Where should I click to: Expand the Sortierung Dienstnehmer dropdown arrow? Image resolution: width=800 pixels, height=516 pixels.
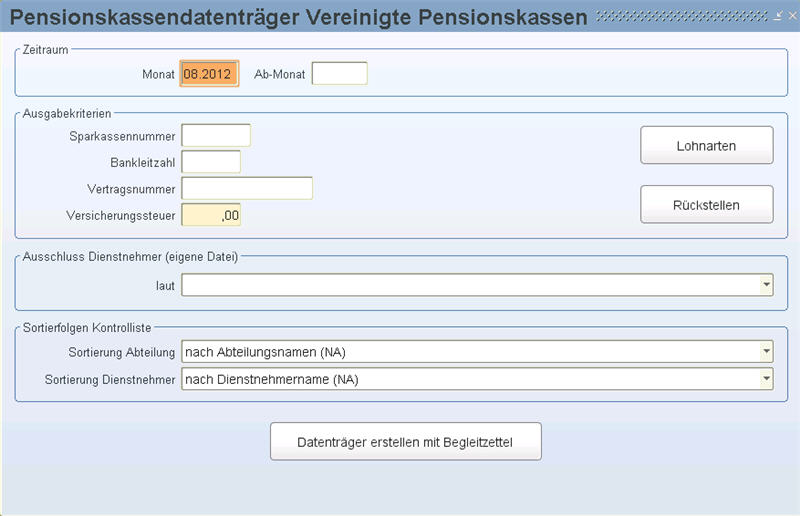pyautogui.click(x=766, y=379)
